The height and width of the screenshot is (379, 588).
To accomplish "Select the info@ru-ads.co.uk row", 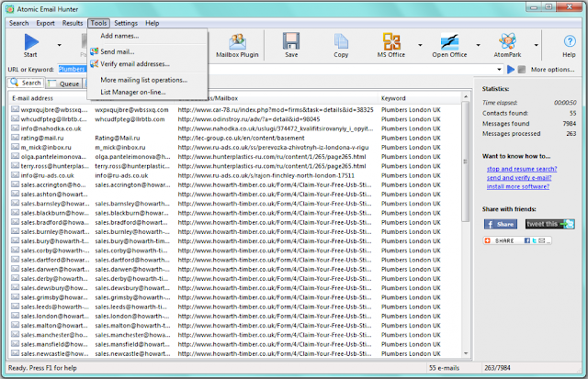I will click(x=235, y=175).
